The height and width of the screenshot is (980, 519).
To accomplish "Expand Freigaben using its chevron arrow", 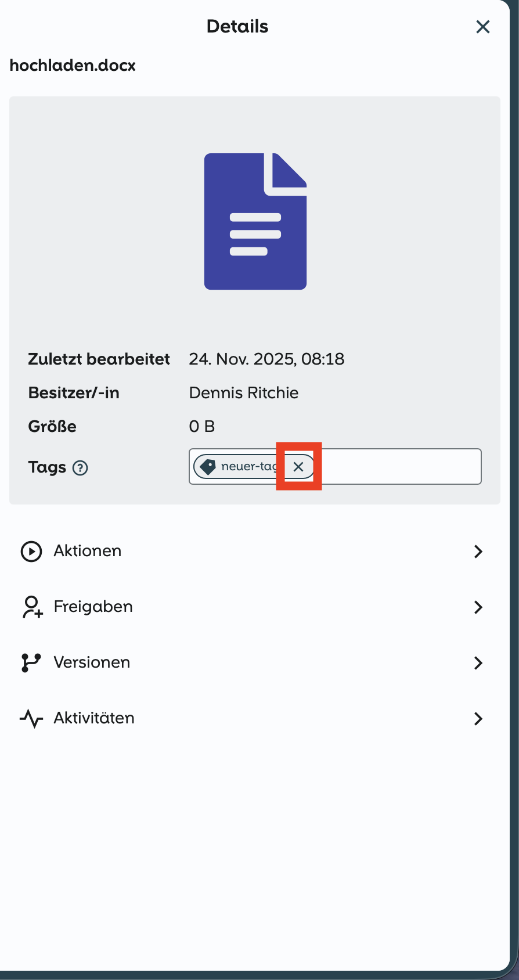I will click(478, 607).
